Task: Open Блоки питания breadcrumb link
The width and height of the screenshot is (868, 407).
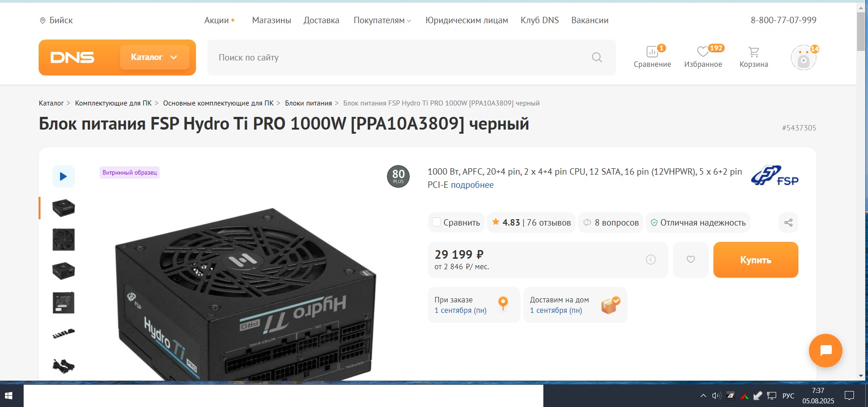Action: point(308,103)
